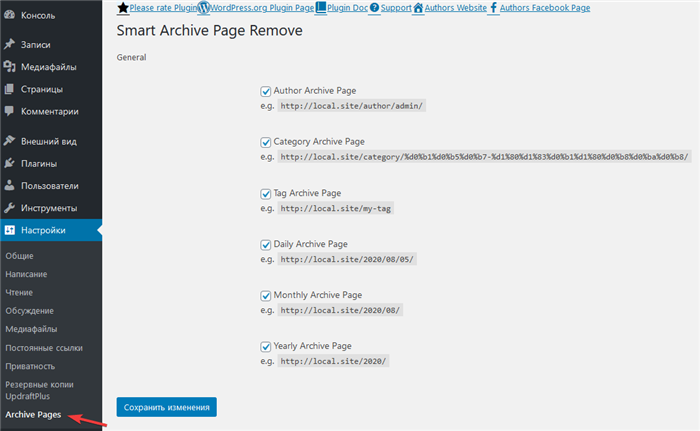
Task: Click the author/admin example URL
Action: 351,106
